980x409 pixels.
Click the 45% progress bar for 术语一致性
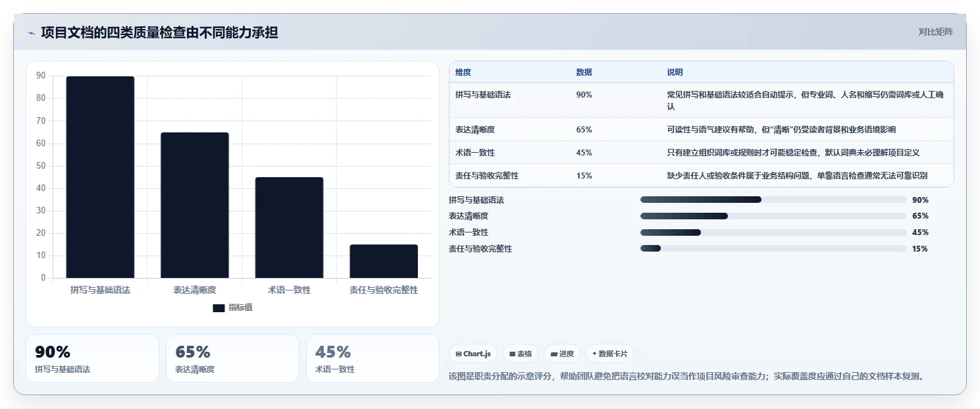[x=773, y=232]
